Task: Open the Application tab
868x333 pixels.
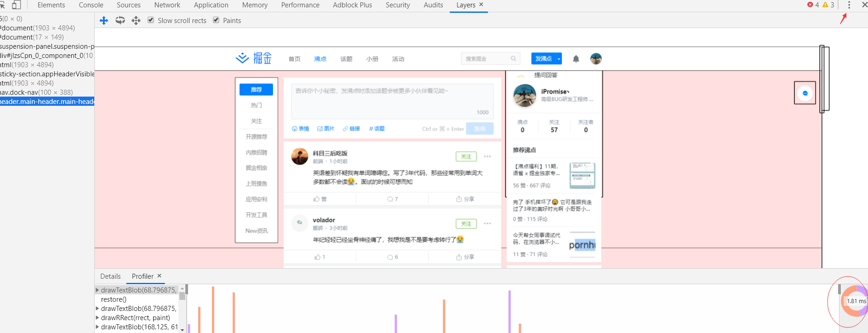Action: [211, 5]
